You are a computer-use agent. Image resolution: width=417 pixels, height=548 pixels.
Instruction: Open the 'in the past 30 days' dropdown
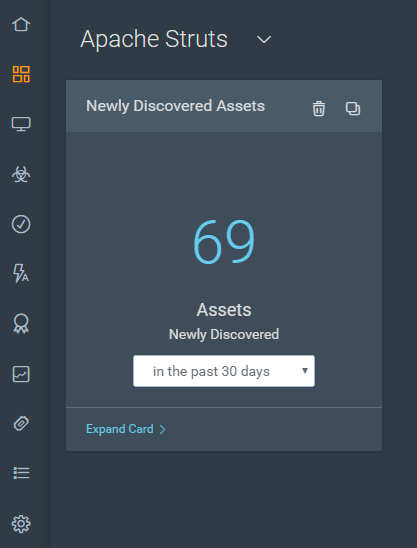pyautogui.click(x=224, y=371)
